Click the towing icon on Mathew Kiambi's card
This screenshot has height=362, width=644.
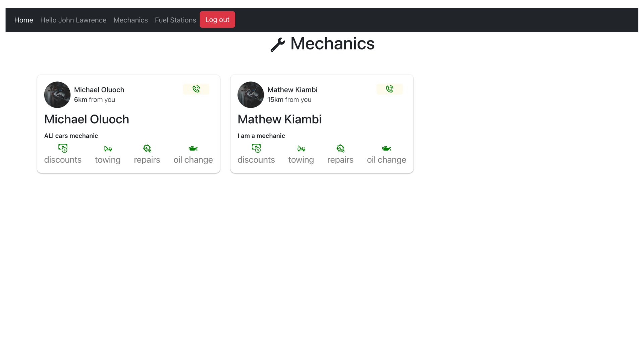(301, 148)
